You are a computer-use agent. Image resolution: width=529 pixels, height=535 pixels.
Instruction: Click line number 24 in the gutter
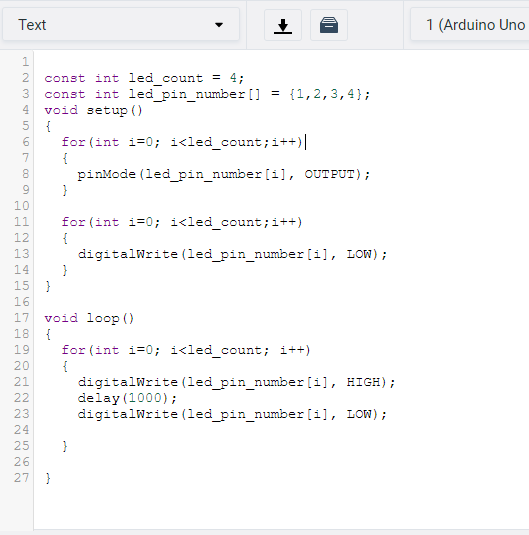pyautogui.click(x=22, y=430)
